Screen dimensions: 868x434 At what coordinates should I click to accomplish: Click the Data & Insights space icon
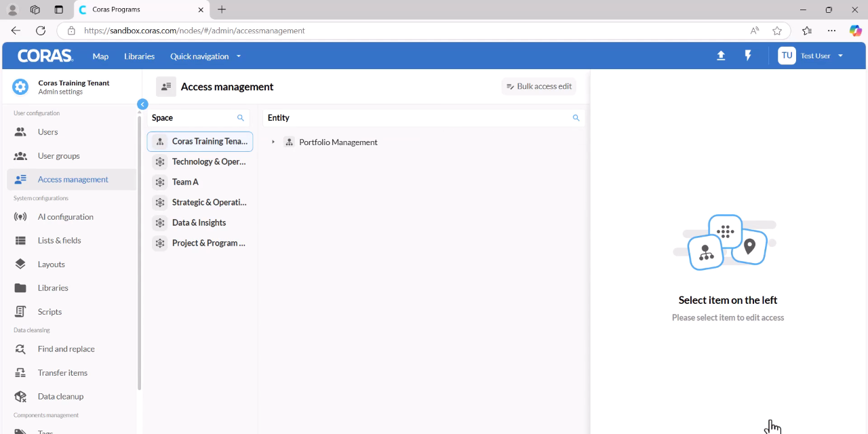coord(160,223)
